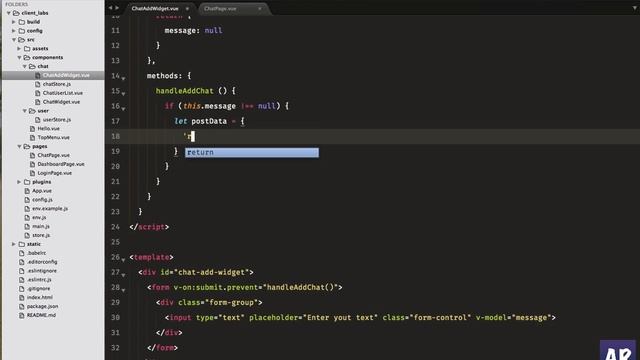Expand the build folder arrow
This screenshot has height=360, width=640.
pos(14,22)
